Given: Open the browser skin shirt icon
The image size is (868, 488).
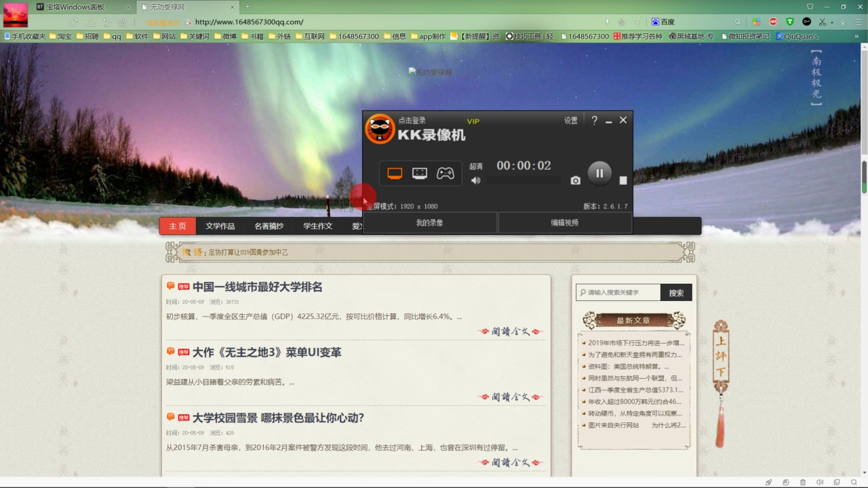Looking at the screenshot, I should pyautogui.click(x=810, y=6).
